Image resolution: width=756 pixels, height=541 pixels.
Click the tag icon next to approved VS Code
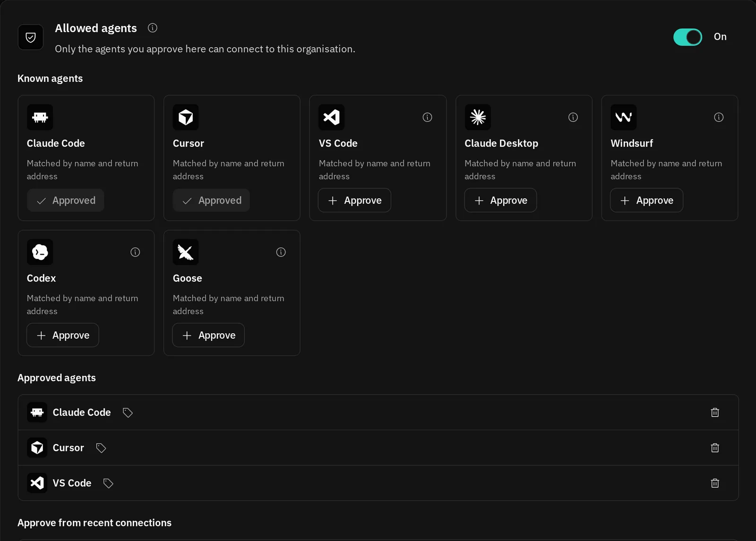108,483
